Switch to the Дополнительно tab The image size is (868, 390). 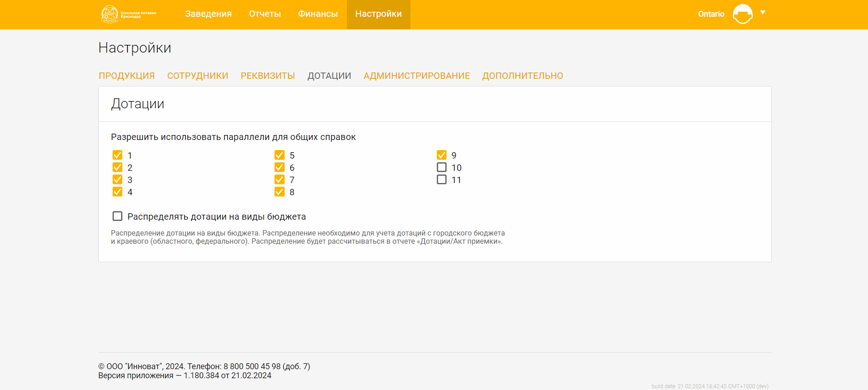522,76
